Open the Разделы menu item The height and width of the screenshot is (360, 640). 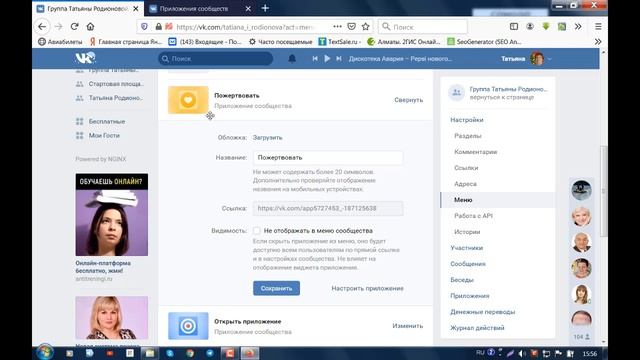468,136
